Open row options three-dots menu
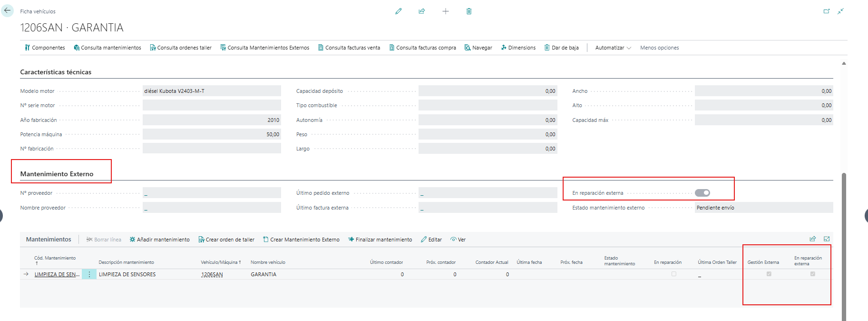This screenshot has height=321, width=868. point(89,274)
